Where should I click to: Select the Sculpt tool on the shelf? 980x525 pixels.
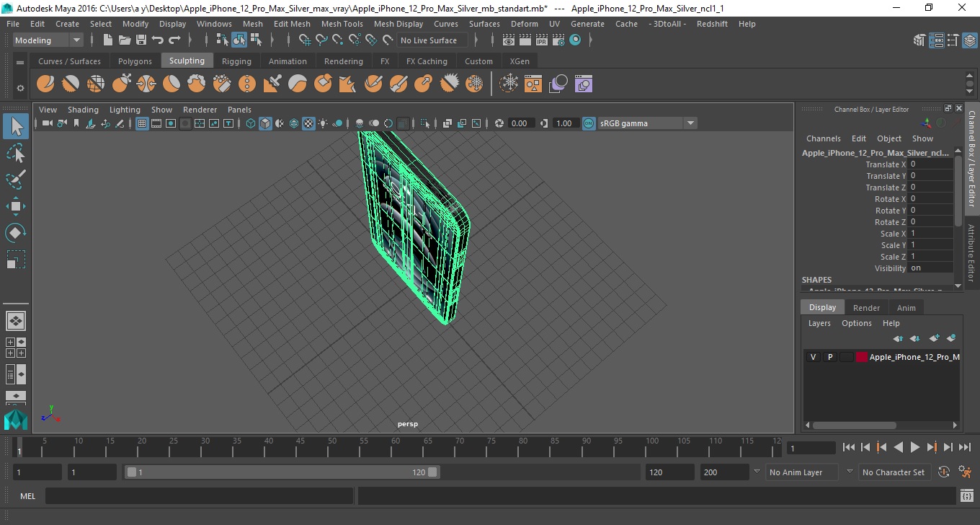pyautogui.click(x=45, y=84)
